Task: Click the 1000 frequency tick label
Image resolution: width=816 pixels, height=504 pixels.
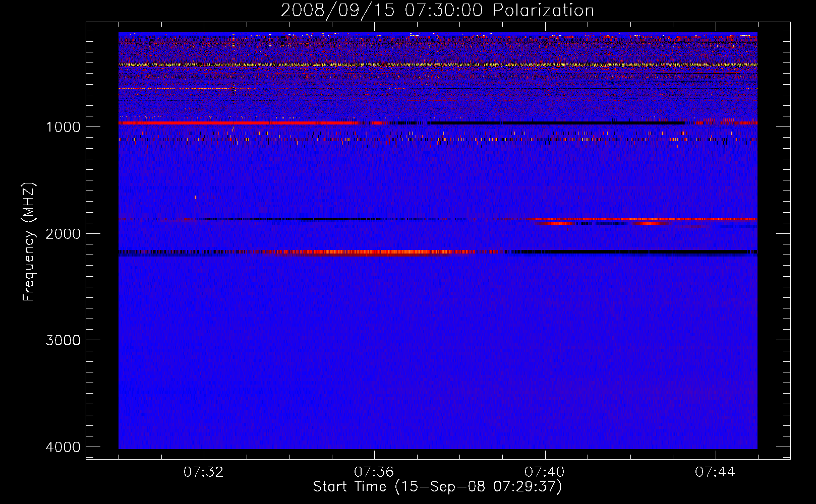Action: pyautogui.click(x=63, y=127)
